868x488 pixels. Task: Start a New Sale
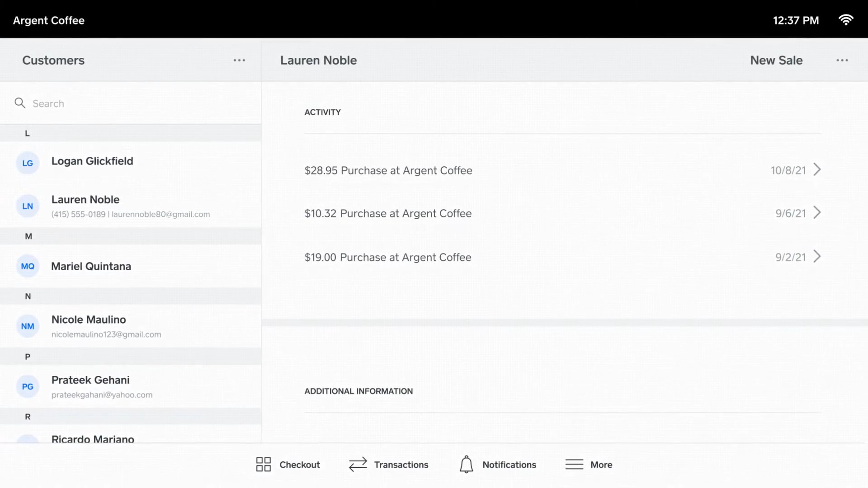tap(776, 60)
